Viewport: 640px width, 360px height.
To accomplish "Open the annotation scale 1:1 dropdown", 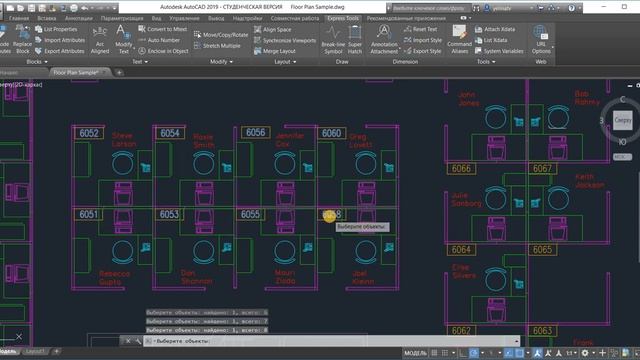I will point(571,353).
